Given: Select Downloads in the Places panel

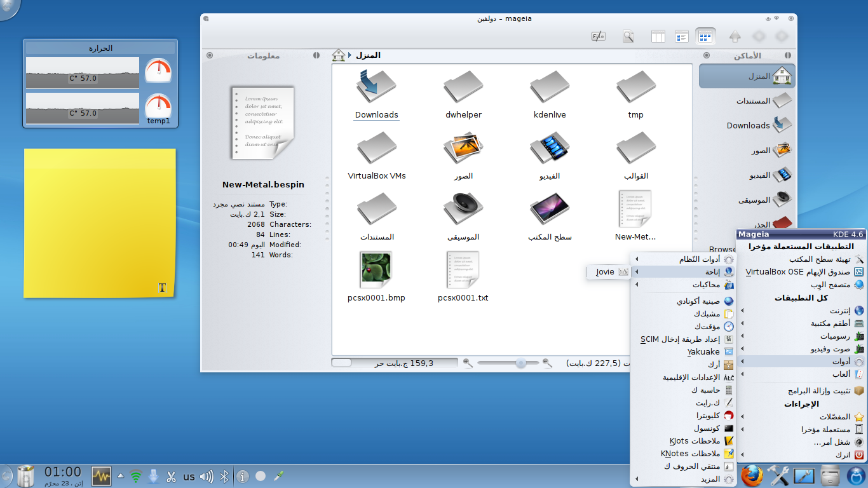Looking at the screenshot, I should pyautogui.click(x=747, y=125).
